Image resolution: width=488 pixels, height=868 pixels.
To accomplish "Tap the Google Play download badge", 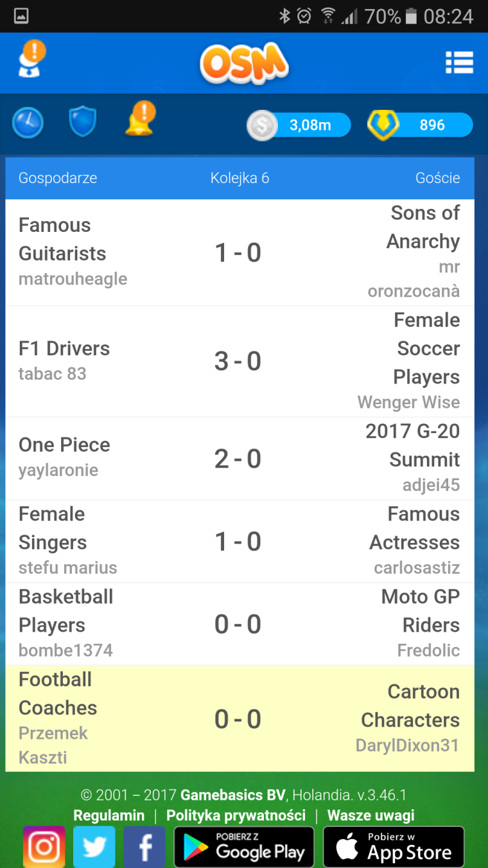I will tap(244, 847).
